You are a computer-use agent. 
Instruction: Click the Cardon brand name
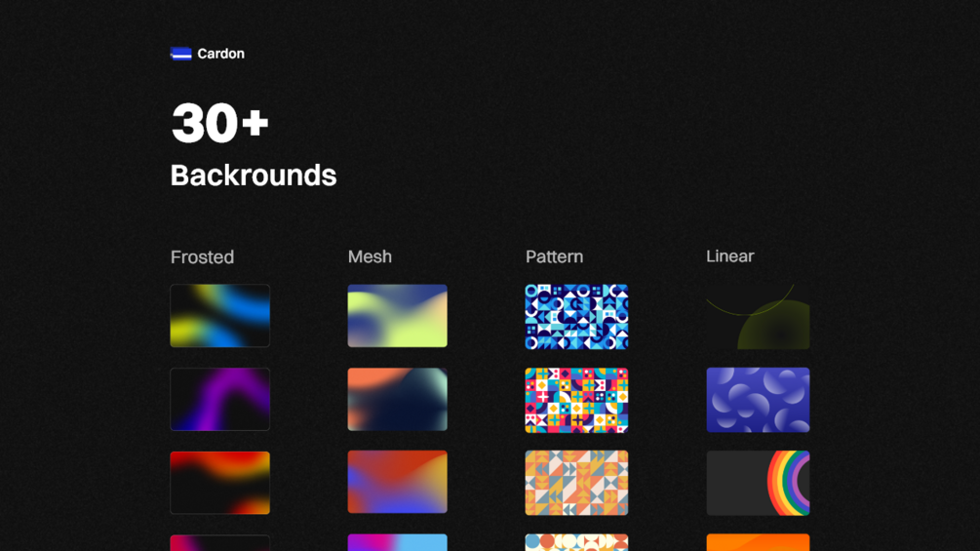tap(220, 54)
